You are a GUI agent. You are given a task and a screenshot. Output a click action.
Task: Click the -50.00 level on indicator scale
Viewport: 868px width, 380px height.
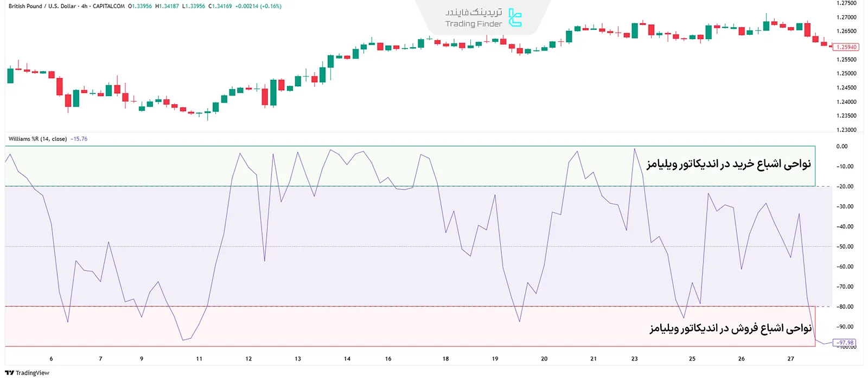(845, 246)
